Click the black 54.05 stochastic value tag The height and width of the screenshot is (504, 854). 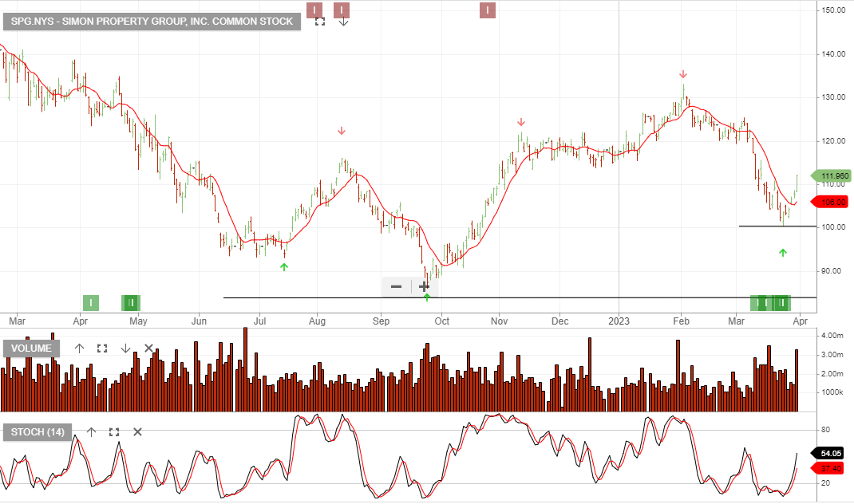click(x=830, y=453)
